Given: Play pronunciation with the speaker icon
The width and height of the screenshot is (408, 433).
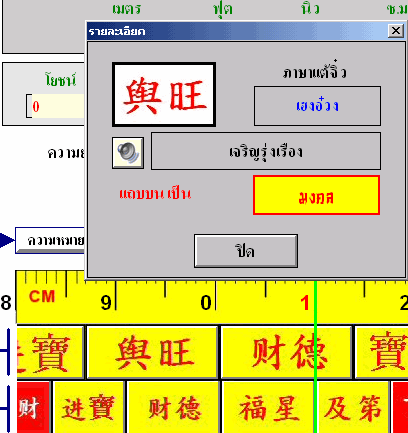Looking at the screenshot, I should [128, 153].
